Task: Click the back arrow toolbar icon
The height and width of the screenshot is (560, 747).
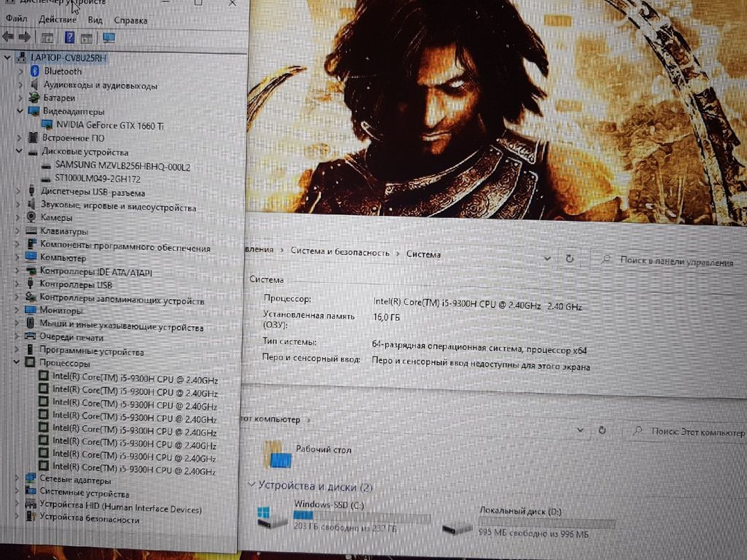Action: tap(8, 36)
